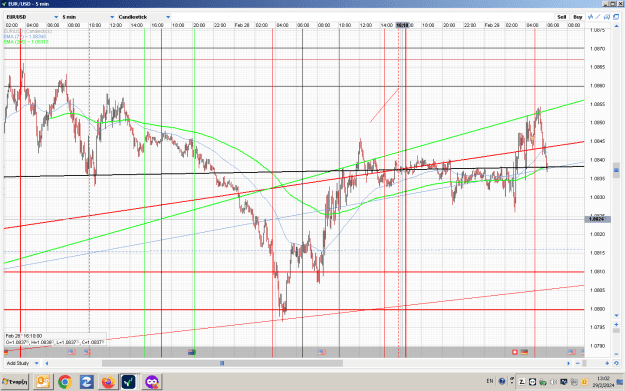Click the EN language indicator

[x=490, y=381]
